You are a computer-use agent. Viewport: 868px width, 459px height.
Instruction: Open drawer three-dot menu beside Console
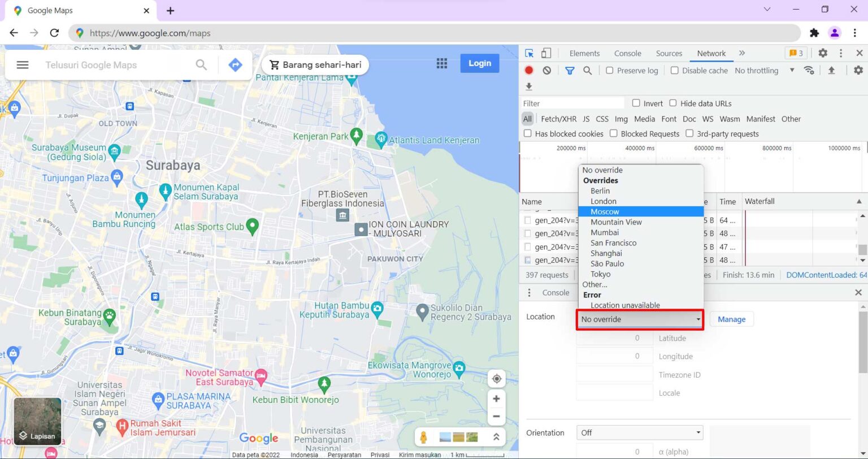coord(530,293)
